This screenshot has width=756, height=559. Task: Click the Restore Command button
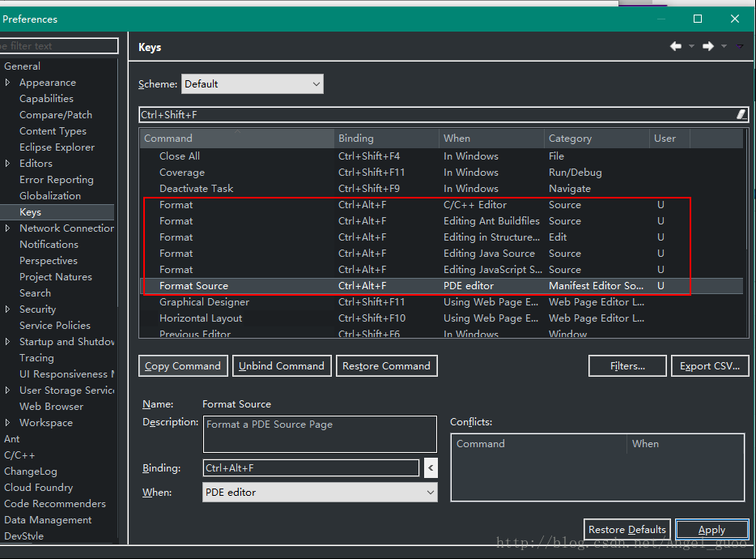click(x=386, y=366)
